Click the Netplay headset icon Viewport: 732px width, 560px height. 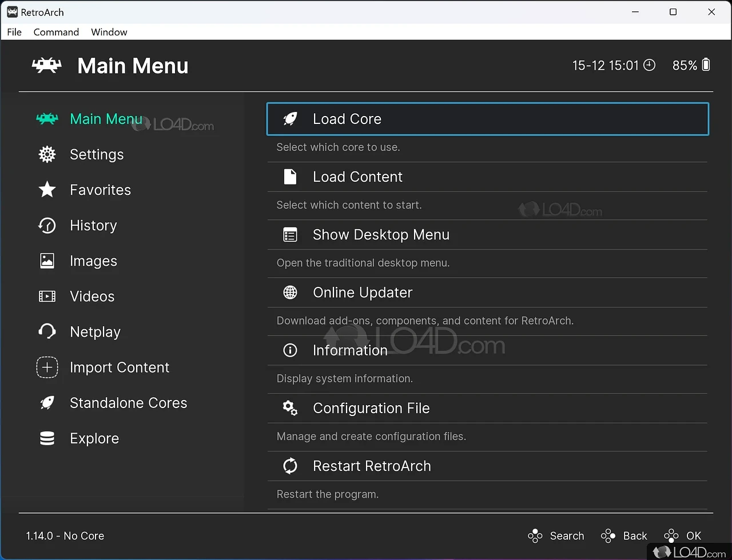pos(47,331)
